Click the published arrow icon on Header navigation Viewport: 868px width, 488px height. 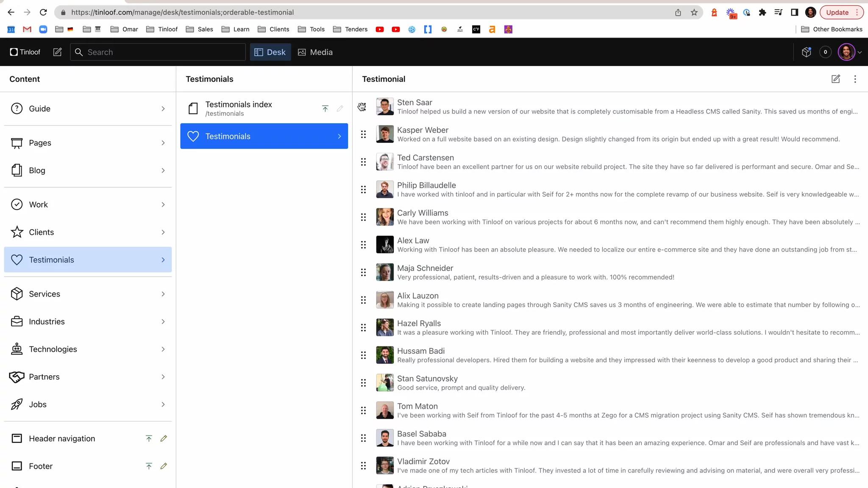149,439
